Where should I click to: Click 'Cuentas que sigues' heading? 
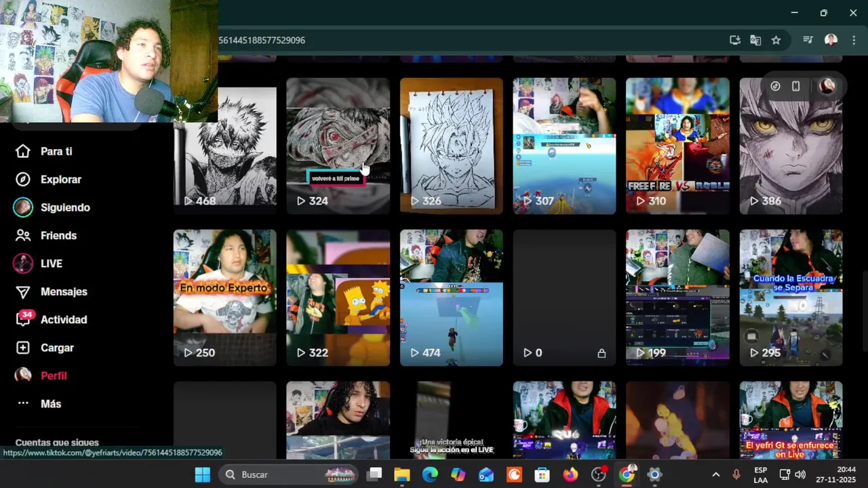(57, 442)
